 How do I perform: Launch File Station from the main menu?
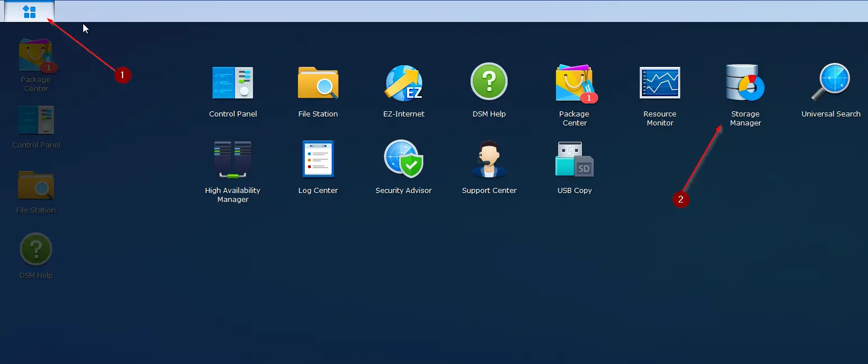318,83
